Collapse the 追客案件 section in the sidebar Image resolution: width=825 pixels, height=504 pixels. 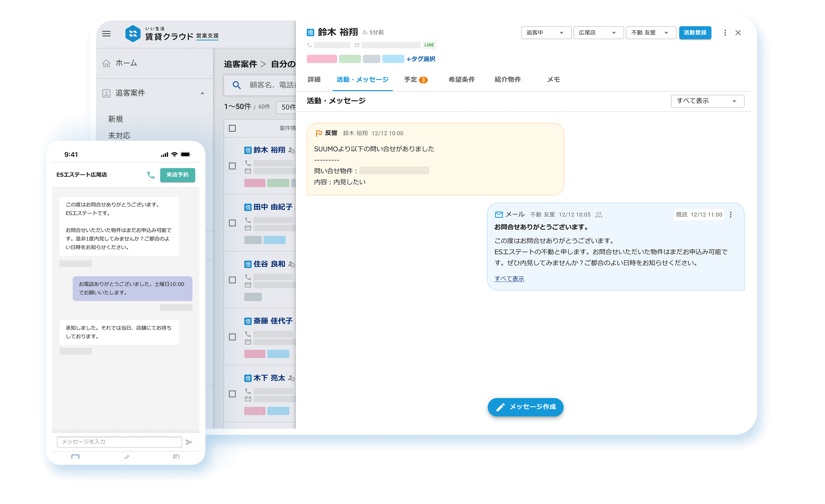(x=202, y=93)
